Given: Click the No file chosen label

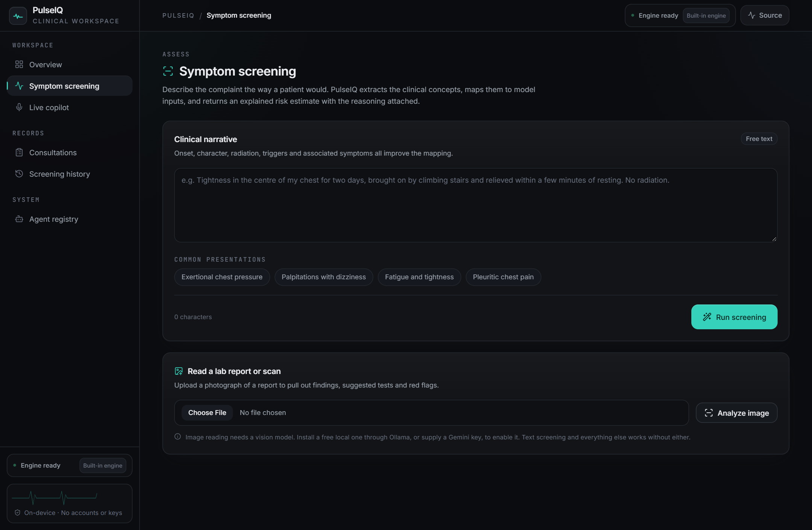Looking at the screenshot, I should 263,412.
